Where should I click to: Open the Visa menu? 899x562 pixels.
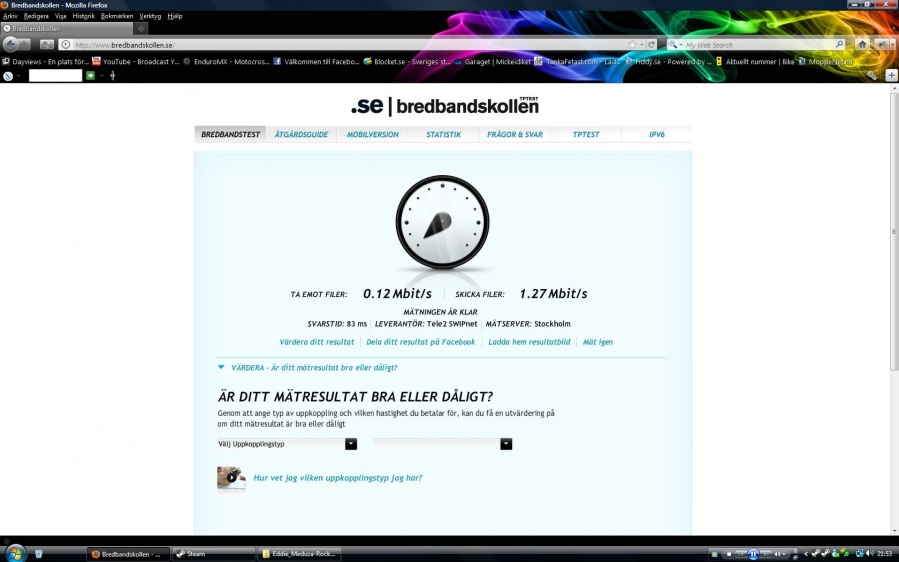(x=61, y=16)
